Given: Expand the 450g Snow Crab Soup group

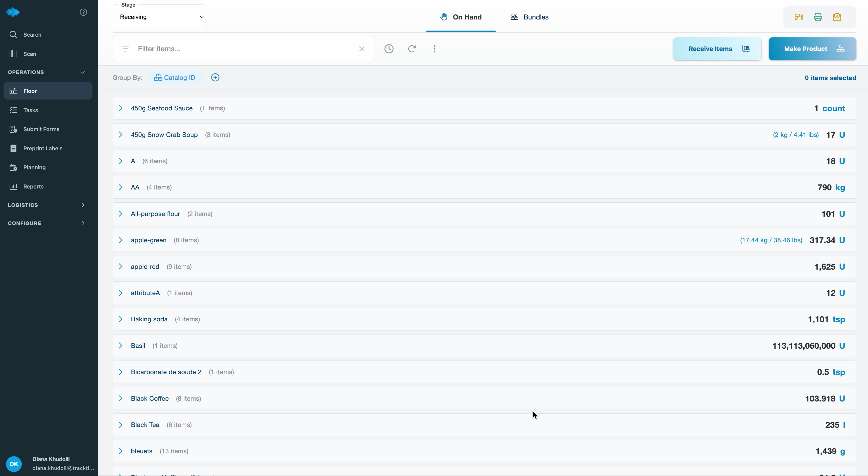Looking at the screenshot, I should pos(120,135).
